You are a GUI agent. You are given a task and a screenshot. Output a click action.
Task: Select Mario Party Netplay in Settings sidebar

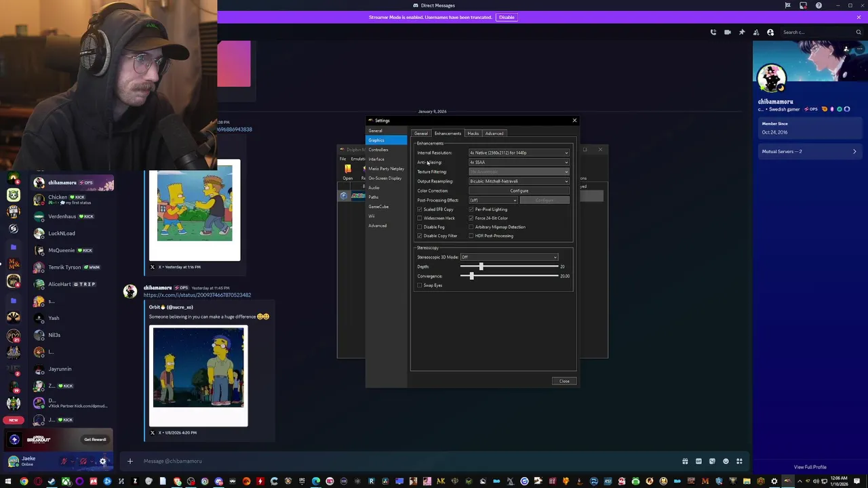386,169
